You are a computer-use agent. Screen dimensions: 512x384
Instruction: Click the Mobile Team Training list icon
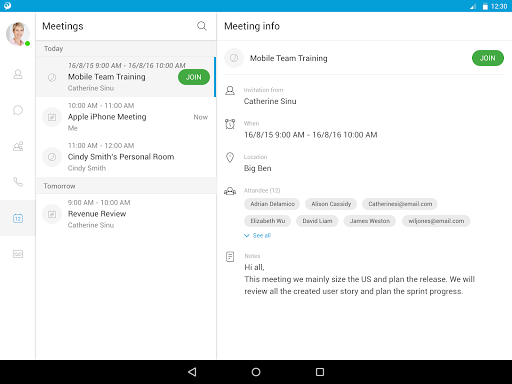[52, 77]
